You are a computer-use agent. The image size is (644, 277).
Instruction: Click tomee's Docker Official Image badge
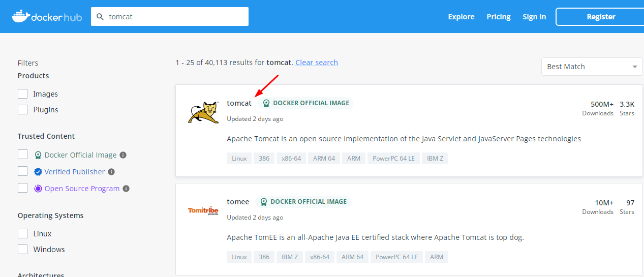[302, 202]
